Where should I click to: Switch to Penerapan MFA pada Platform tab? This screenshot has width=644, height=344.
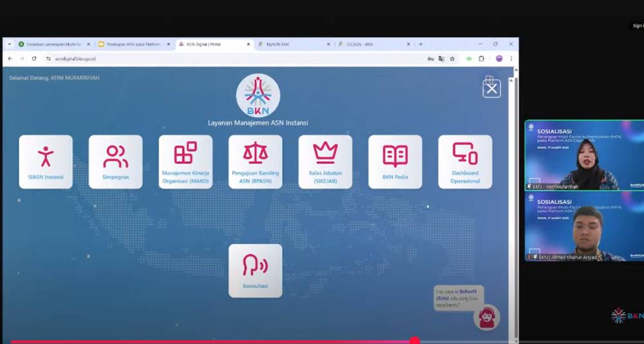tap(134, 44)
